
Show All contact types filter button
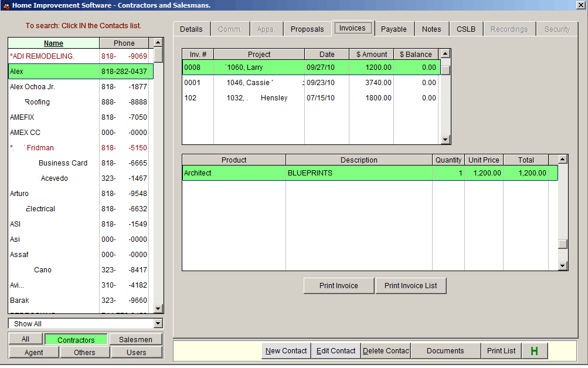(25, 339)
